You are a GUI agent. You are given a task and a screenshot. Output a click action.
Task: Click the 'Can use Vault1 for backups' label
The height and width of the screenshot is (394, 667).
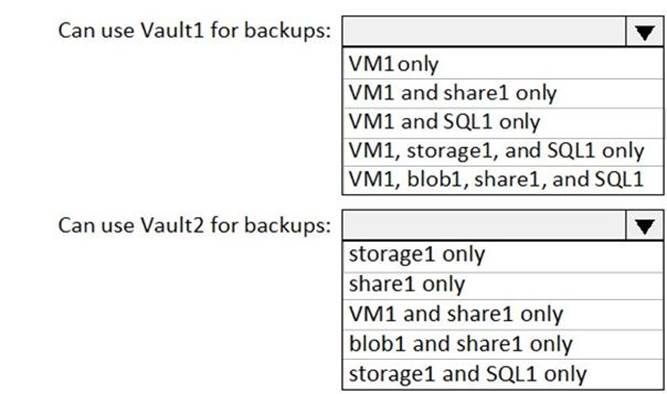click(x=194, y=31)
